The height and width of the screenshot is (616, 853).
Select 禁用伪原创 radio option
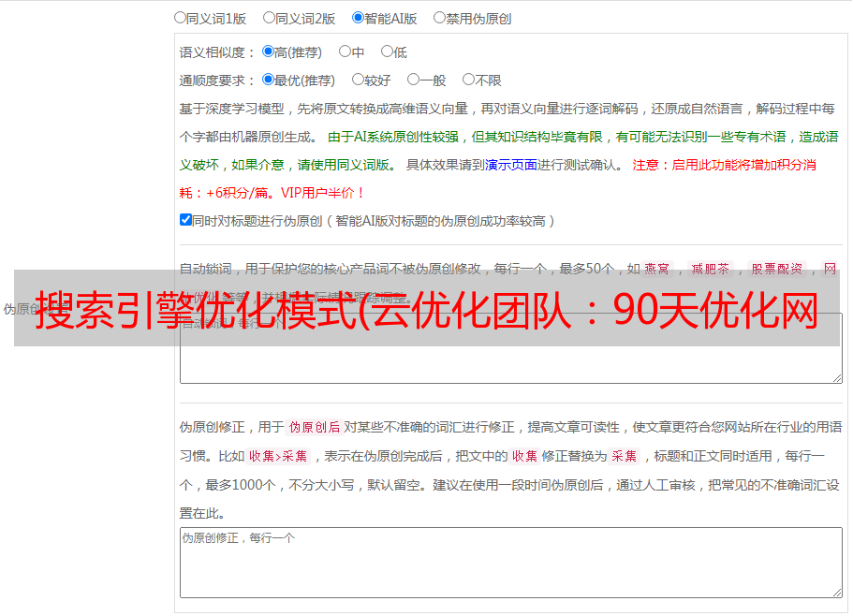439,18
